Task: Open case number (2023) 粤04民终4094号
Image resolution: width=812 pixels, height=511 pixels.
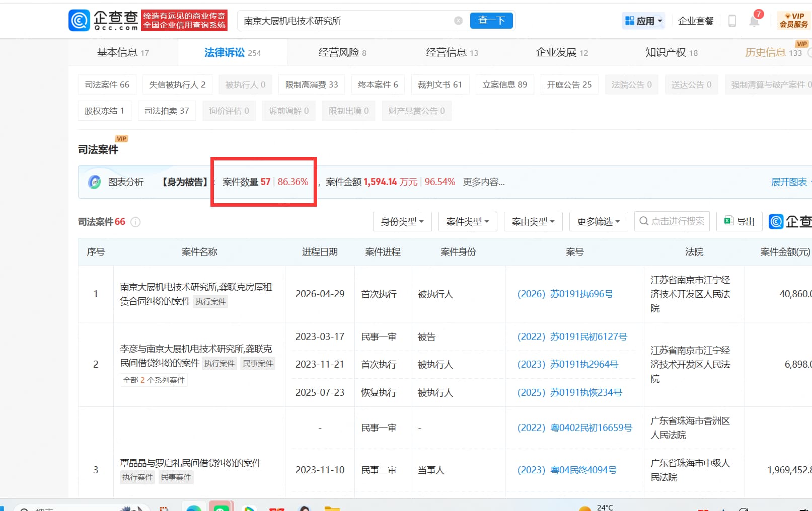Action: click(567, 470)
